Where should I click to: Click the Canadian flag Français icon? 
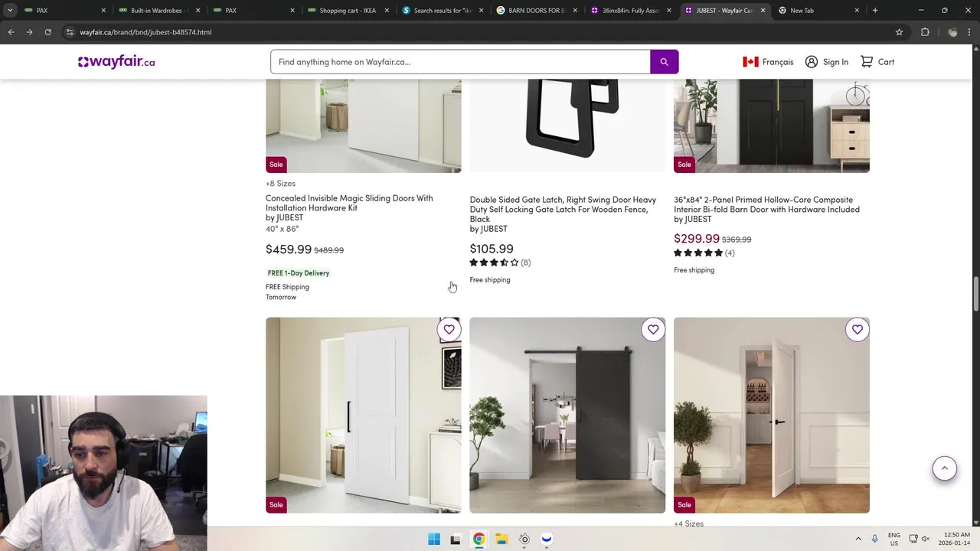pyautogui.click(x=750, y=62)
